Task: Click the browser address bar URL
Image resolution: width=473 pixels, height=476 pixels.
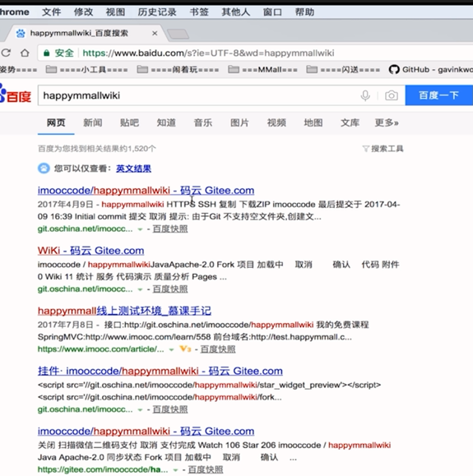Action: tap(208, 53)
